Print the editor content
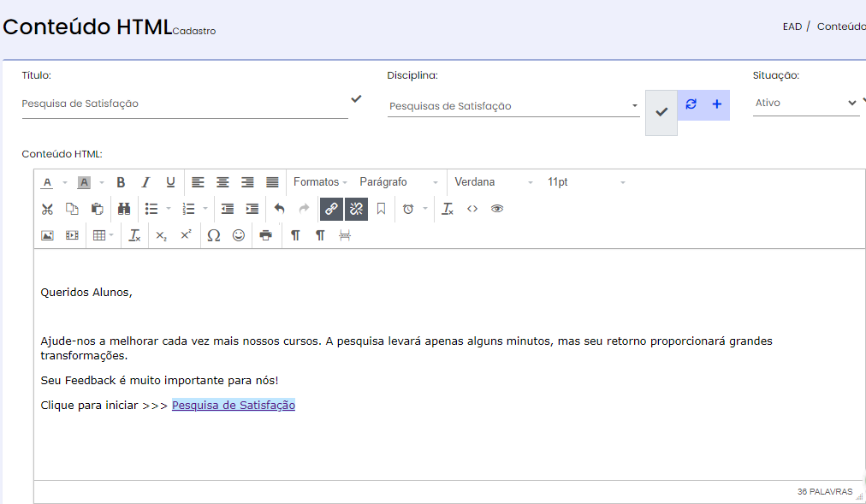 265,235
